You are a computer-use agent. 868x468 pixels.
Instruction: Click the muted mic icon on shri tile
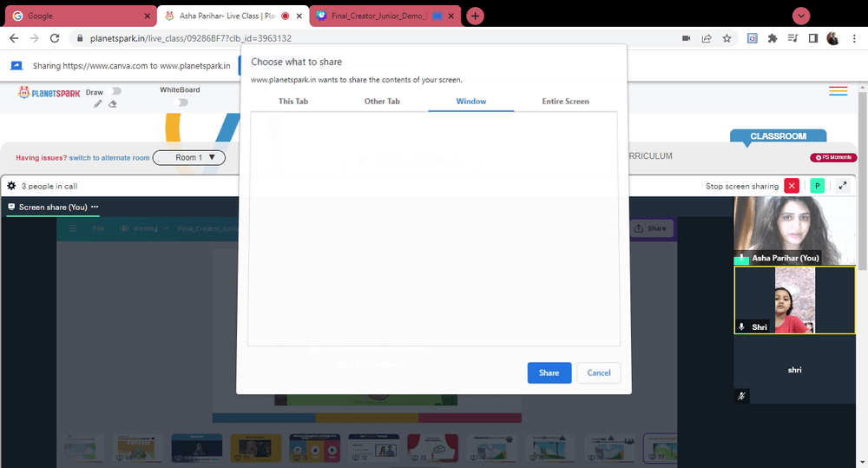[741, 395]
